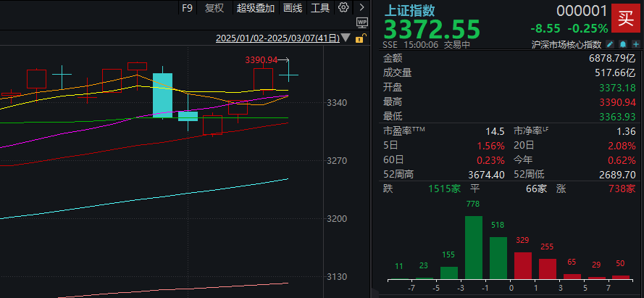Screen dimensions: 644x298
Task: Click the -8.55 point change value
Action: [545, 28]
